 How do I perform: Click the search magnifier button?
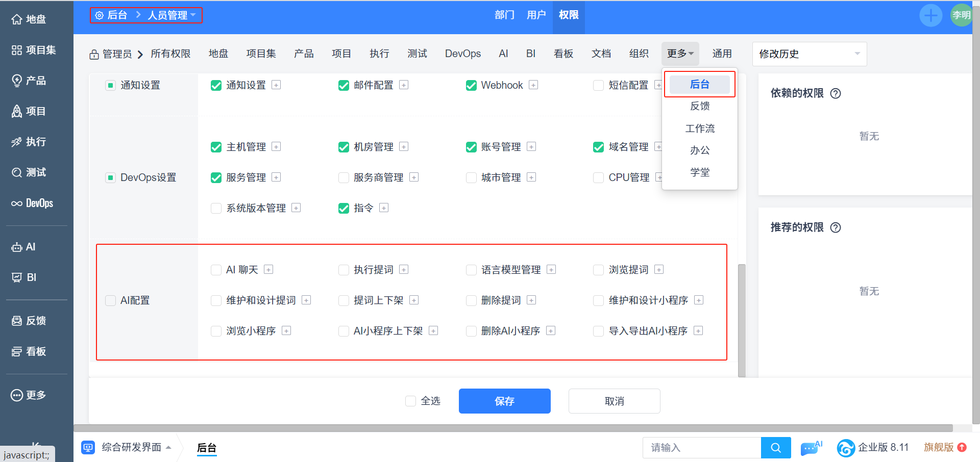point(776,448)
